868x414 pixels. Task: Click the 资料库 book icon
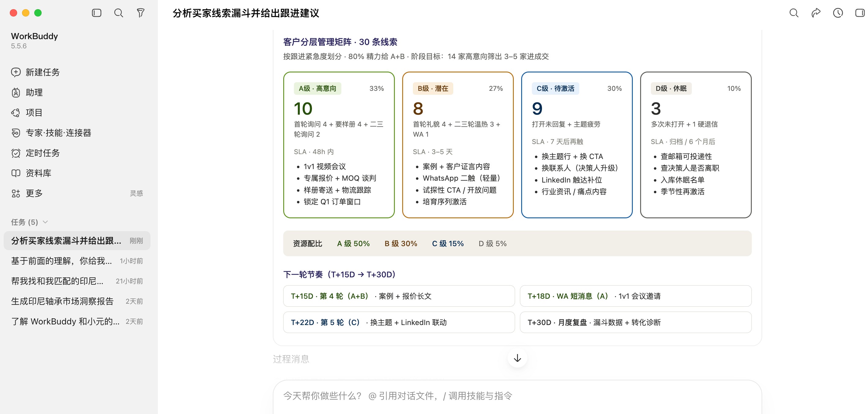16,173
